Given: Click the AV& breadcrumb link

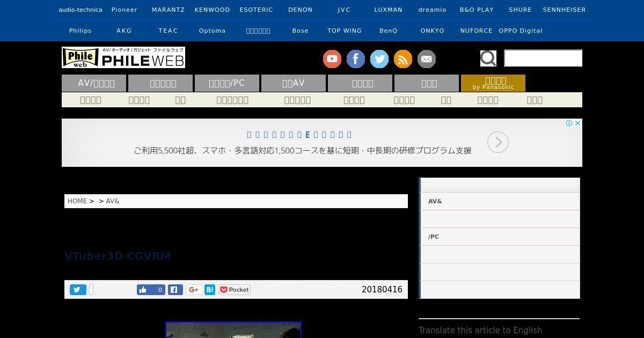Looking at the screenshot, I should pos(113,201).
